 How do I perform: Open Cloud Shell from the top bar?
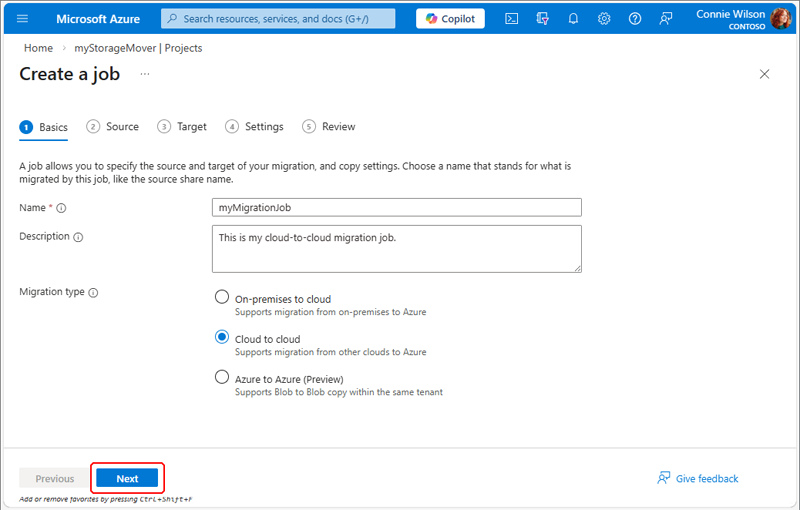[x=511, y=19]
